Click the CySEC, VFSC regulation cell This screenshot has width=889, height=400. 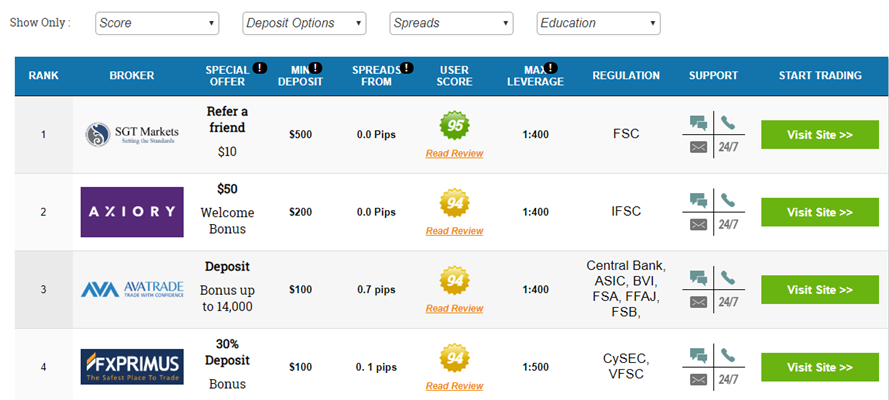click(626, 367)
